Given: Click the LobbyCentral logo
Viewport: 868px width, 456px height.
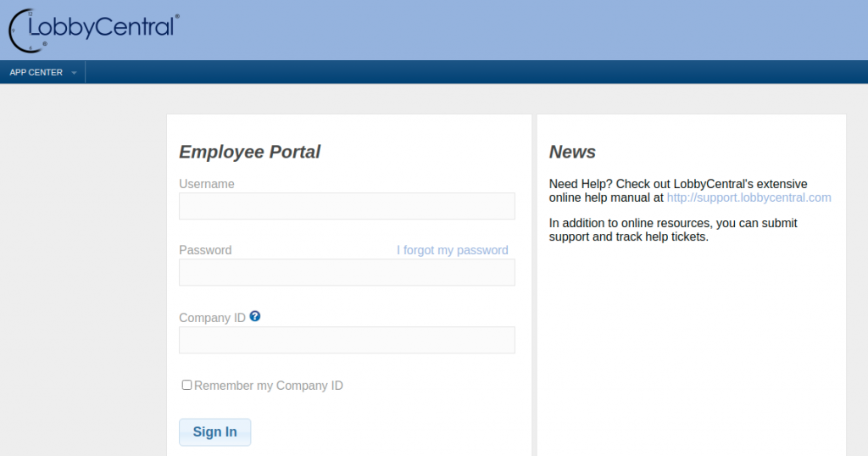Looking at the screenshot, I should click(x=94, y=31).
